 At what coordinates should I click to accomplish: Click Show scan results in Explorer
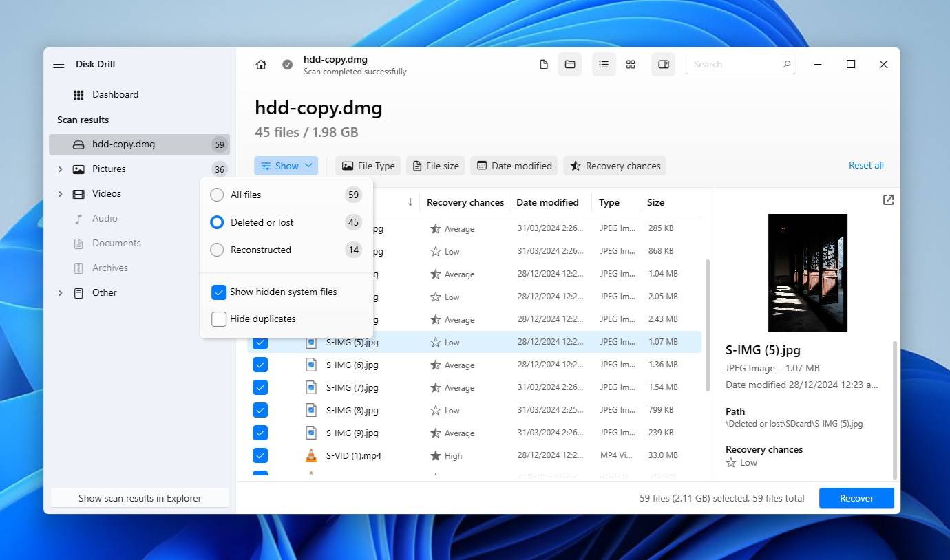(x=140, y=498)
